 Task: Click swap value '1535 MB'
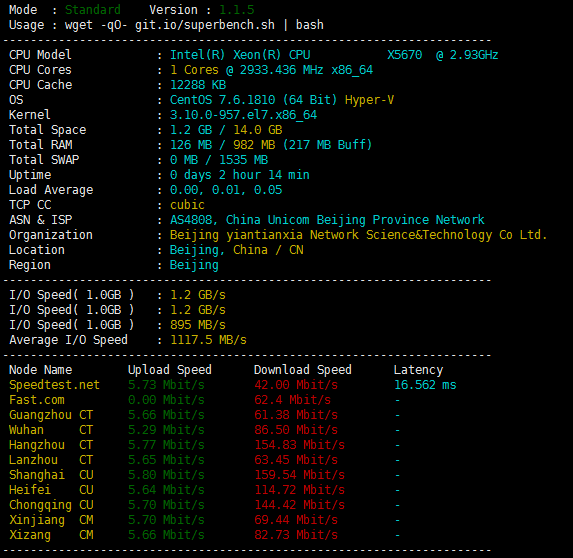pos(243,160)
